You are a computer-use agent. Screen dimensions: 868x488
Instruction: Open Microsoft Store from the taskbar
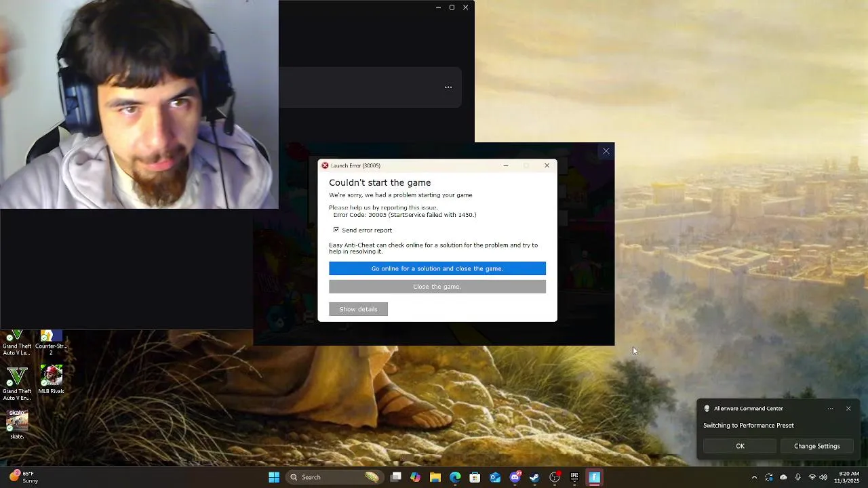click(x=475, y=477)
